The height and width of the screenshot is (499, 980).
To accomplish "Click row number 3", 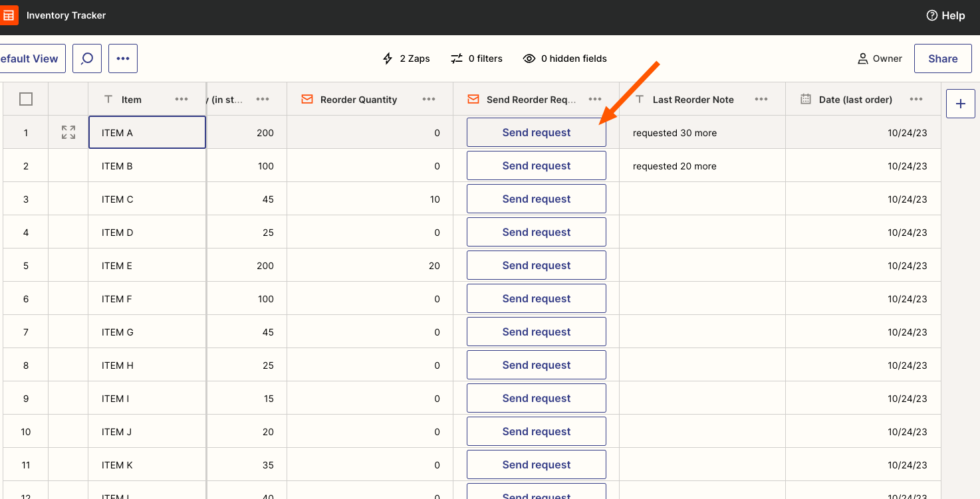I will coord(26,199).
